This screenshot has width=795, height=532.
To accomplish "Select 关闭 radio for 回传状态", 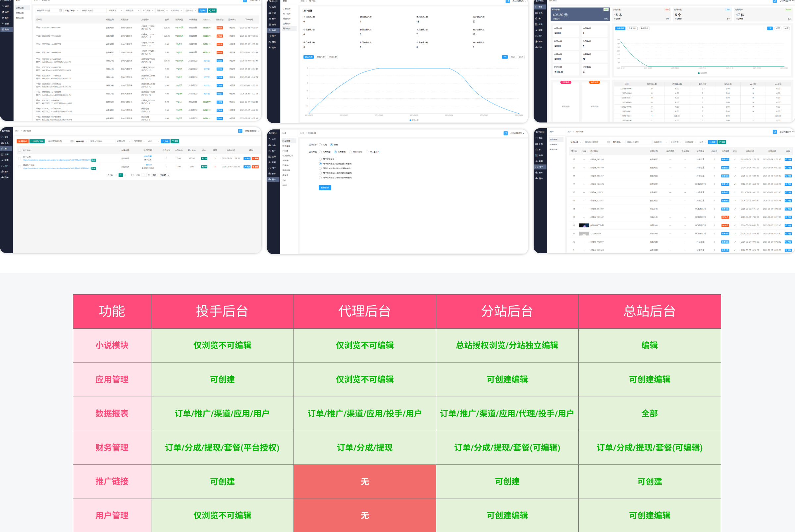I will click(320, 145).
